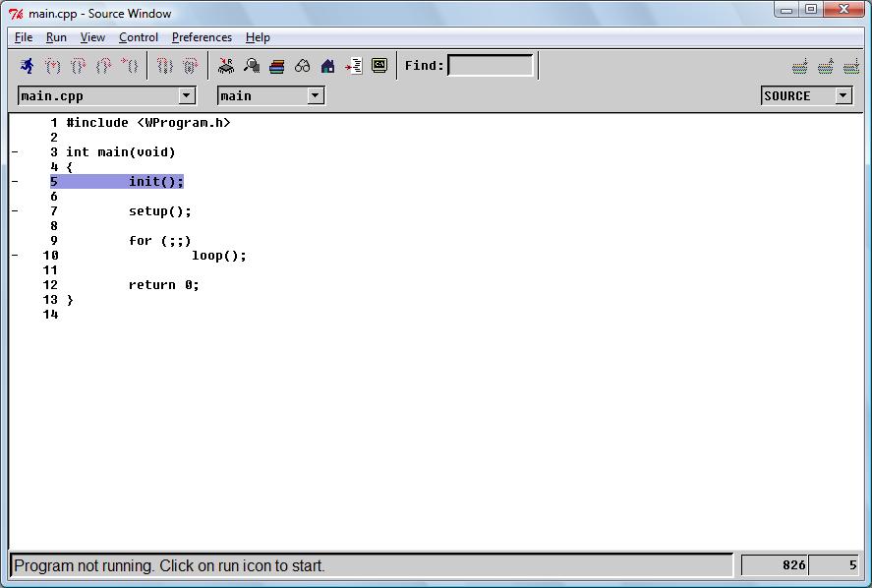Open the SOURCE display mode dropdown

tap(843, 95)
